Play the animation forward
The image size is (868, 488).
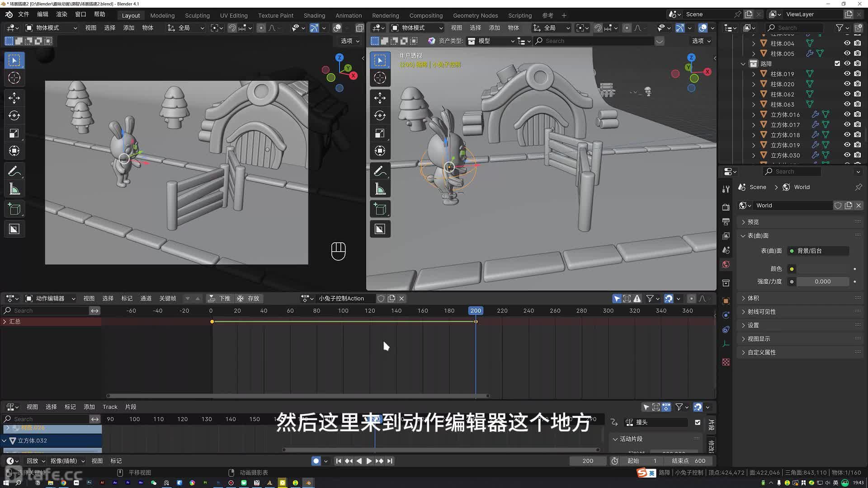(x=369, y=461)
